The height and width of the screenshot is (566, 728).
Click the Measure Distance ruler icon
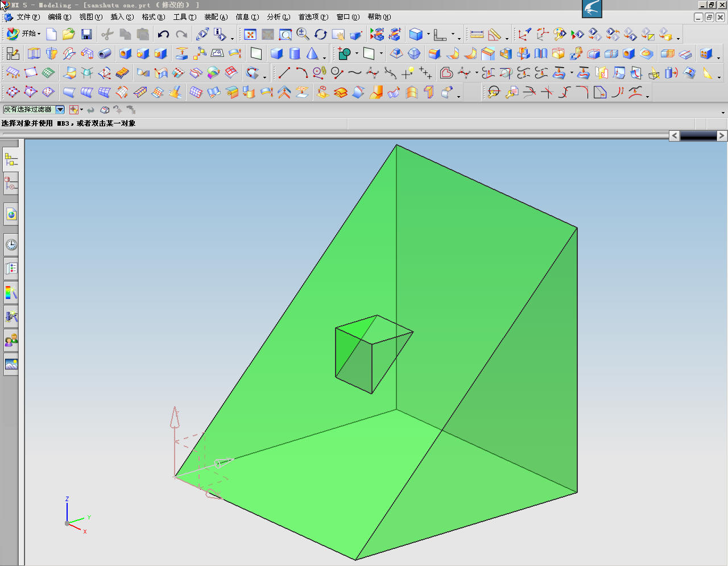point(477,34)
